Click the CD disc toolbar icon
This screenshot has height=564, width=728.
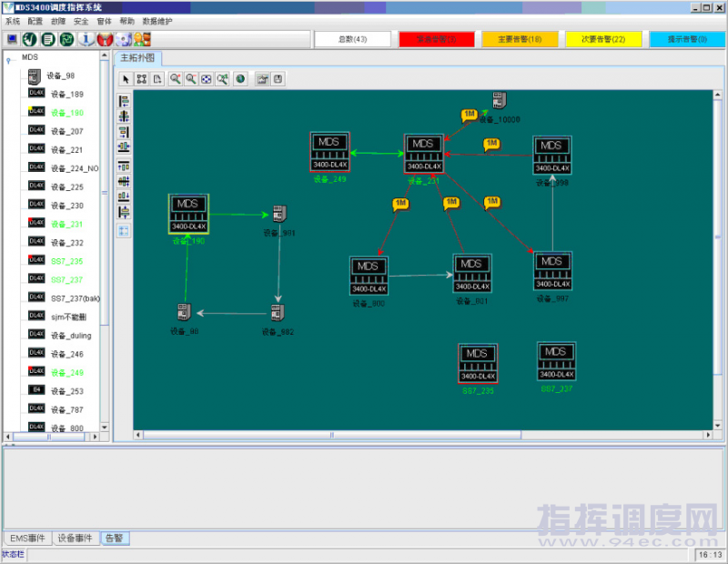coord(124,39)
